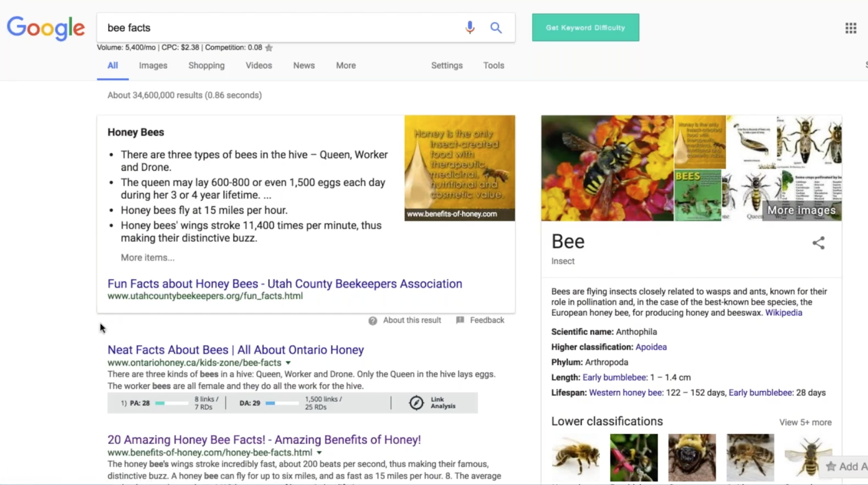Click the About this result question icon

(x=373, y=321)
